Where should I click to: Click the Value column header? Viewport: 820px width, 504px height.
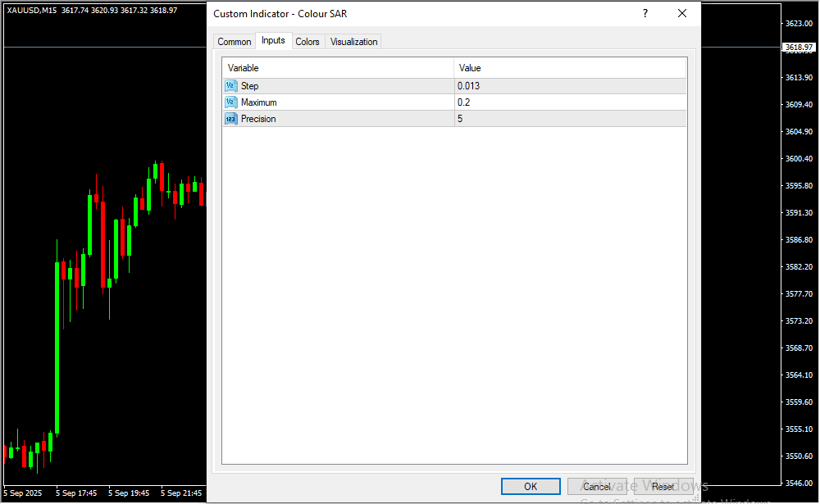(570, 68)
